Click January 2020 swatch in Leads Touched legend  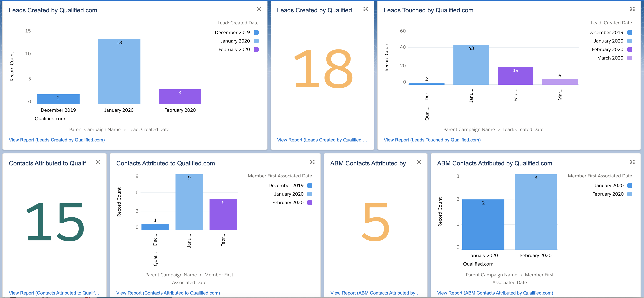click(630, 41)
